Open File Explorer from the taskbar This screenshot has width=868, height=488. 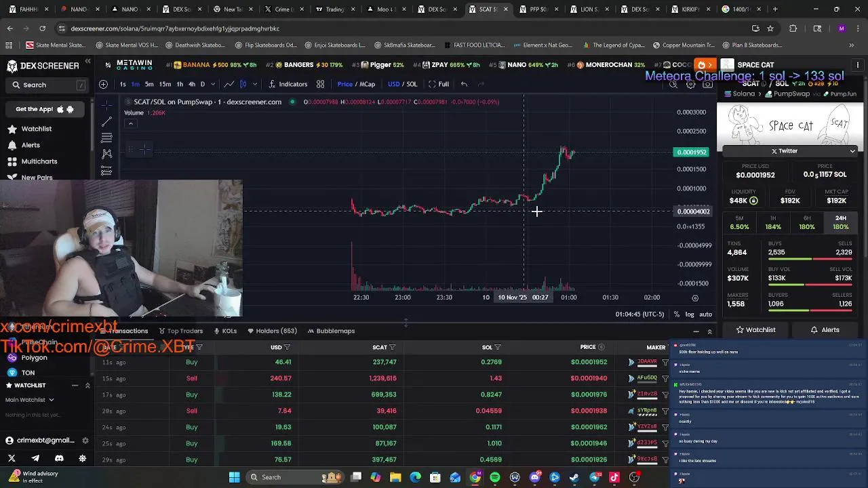[x=395, y=477]
